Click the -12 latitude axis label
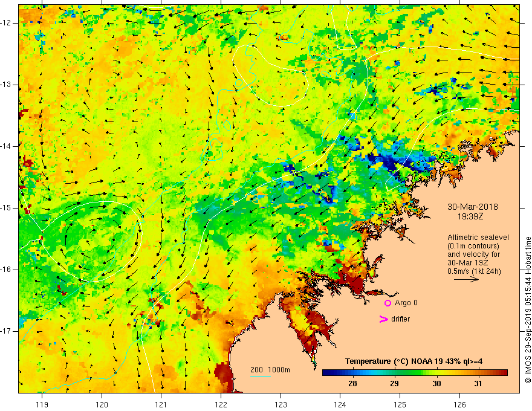This screenshot has height=411, width=532. [6, 23]
